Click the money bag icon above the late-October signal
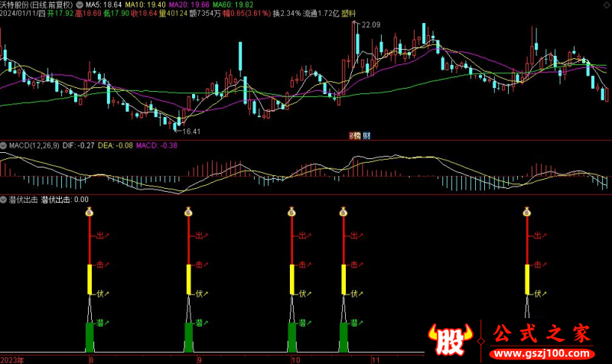 [x=343, y=212]
